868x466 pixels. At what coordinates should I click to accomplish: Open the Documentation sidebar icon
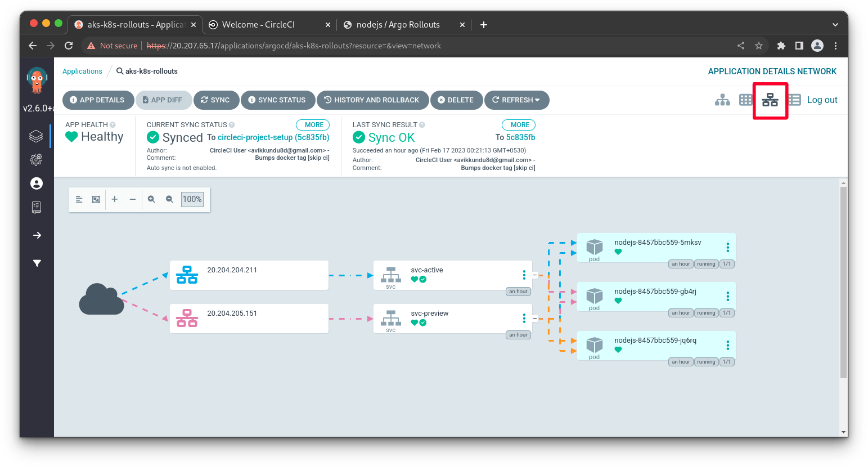click(x=36, y=207)
